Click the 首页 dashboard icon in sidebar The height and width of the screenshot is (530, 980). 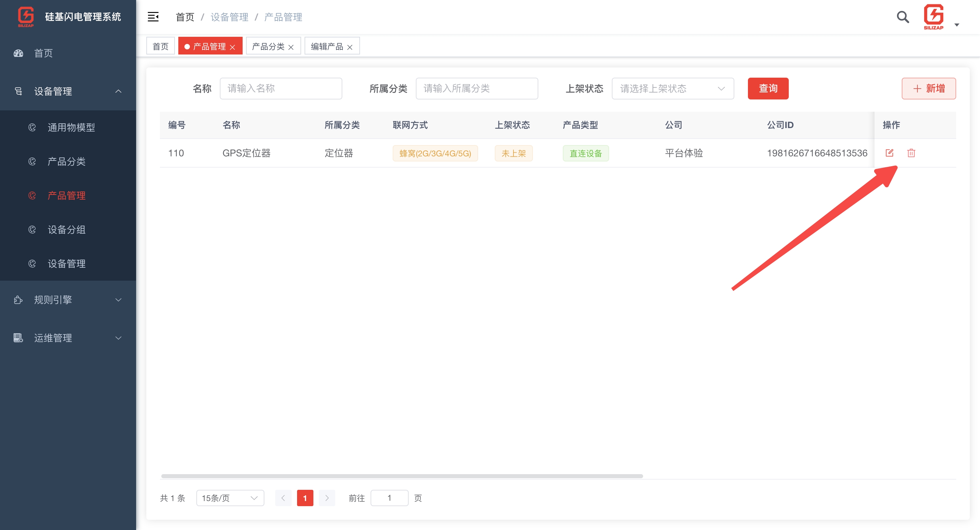tap(18, 53)
